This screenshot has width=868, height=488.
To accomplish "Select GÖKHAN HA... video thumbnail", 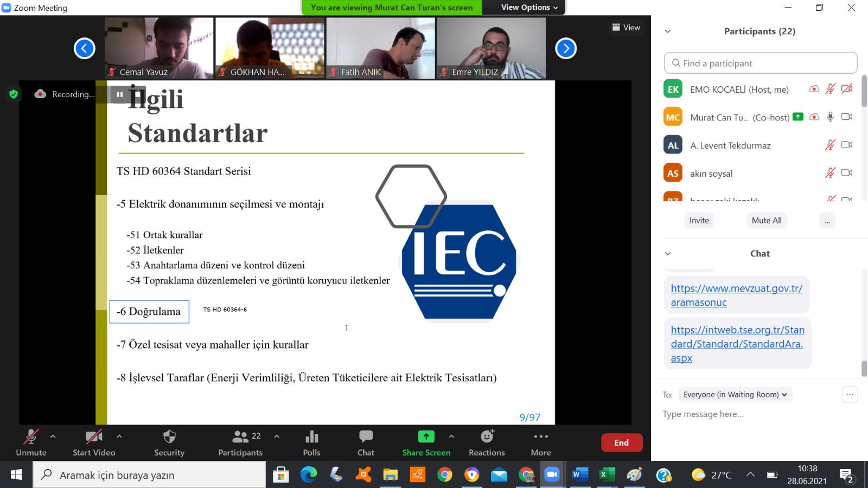I will click(x=270, y=48).
